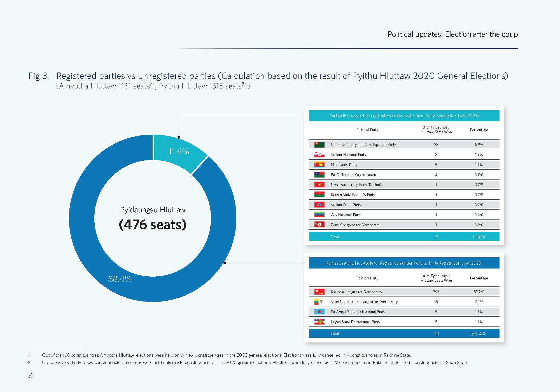Click the total 55 seats in teal row
The height and width of the screenshot is (392, 560).
coord(436,237)
